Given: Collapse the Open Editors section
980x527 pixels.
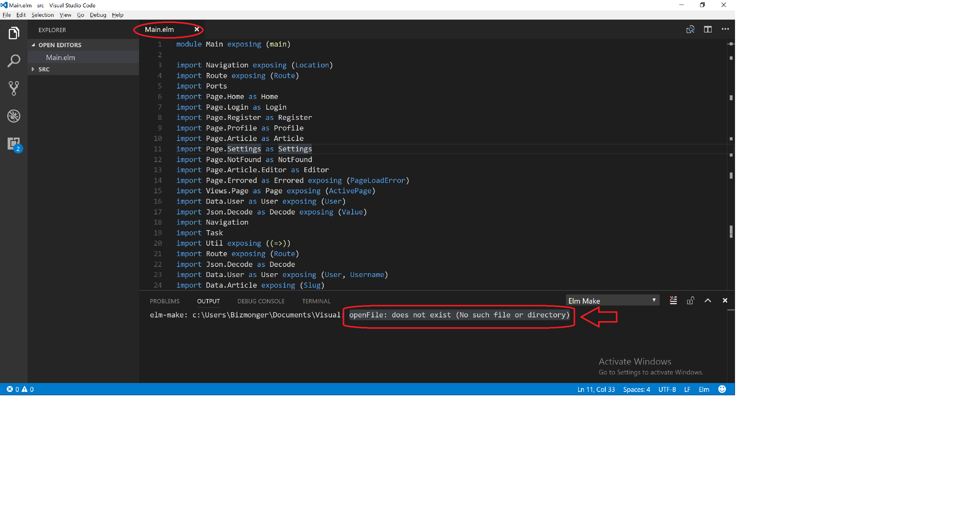Looking at the screenshot, I should tap(60, 45).
